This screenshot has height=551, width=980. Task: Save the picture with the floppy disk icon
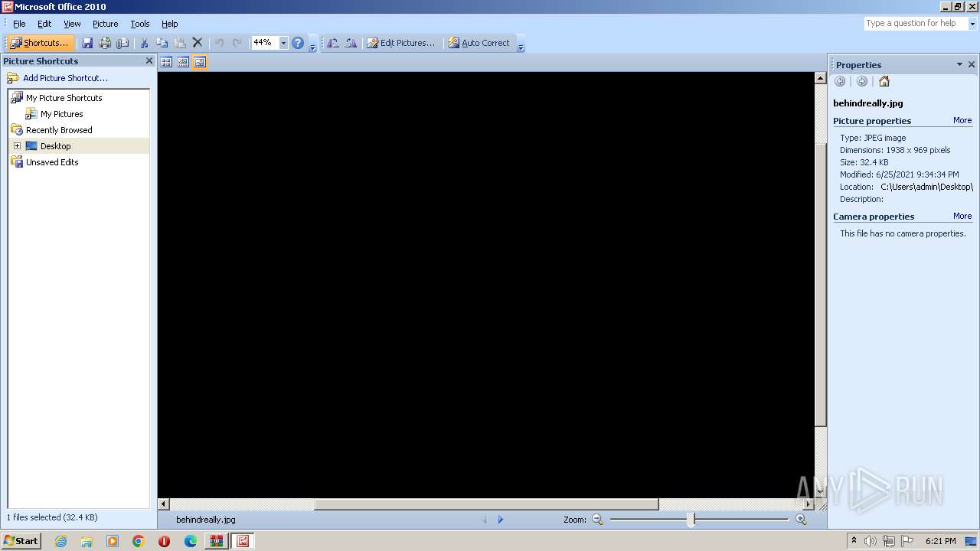click(87, 43)
